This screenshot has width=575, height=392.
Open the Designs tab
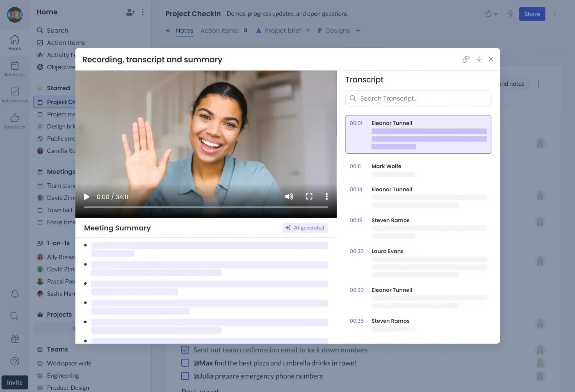point(334,31)
